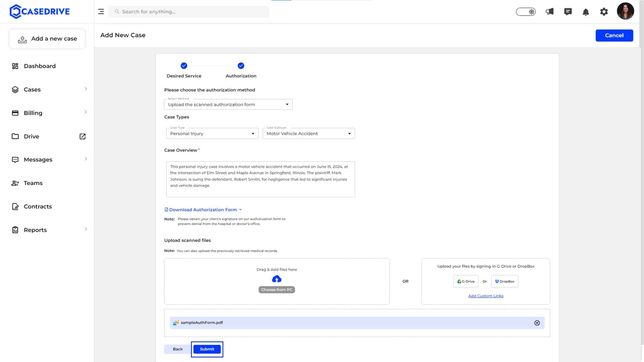The image size is (644, 362).
Task: Open Case Type dropdown
Action: click(212, 133)
